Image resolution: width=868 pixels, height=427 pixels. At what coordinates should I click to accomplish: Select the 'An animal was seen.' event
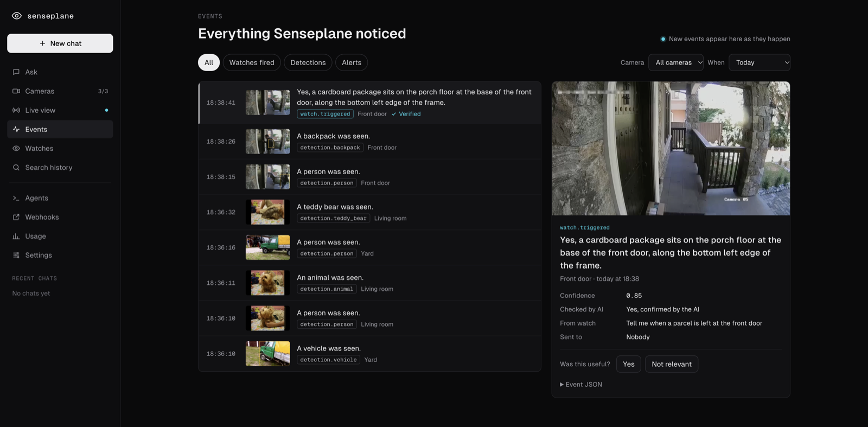click(x=370, y=283)
